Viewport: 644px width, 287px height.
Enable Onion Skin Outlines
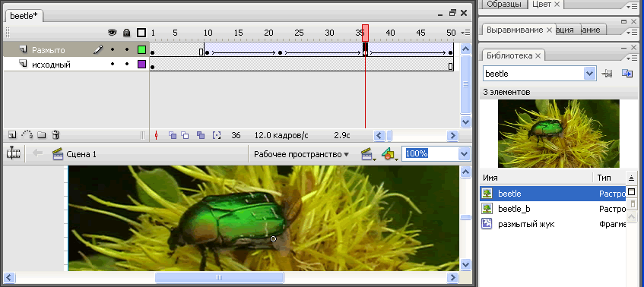coord(186,135)
